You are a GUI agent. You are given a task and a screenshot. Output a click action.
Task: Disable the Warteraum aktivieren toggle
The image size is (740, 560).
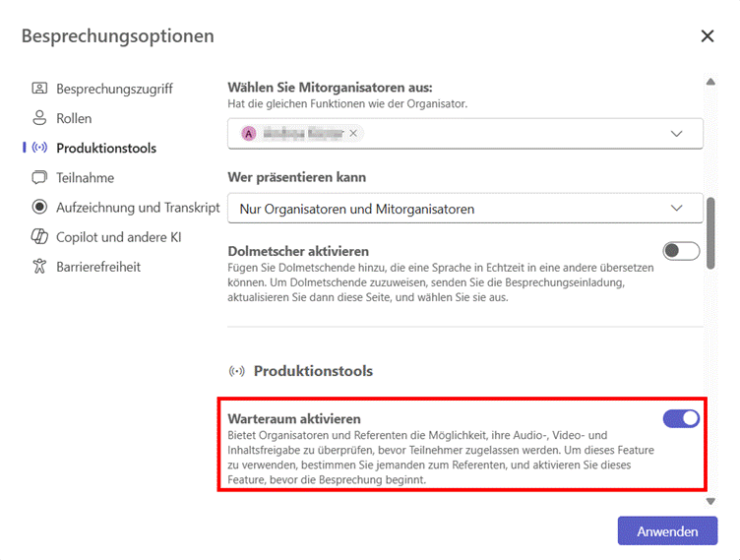coord(681,418)
